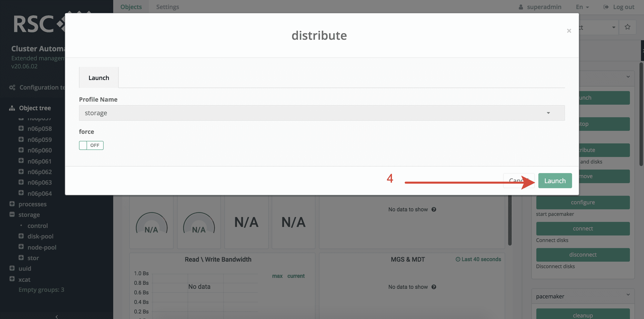The height and width of the screenshot is (319, 644).
Task: Click the superadmin user icon
Action: point(521,7)
